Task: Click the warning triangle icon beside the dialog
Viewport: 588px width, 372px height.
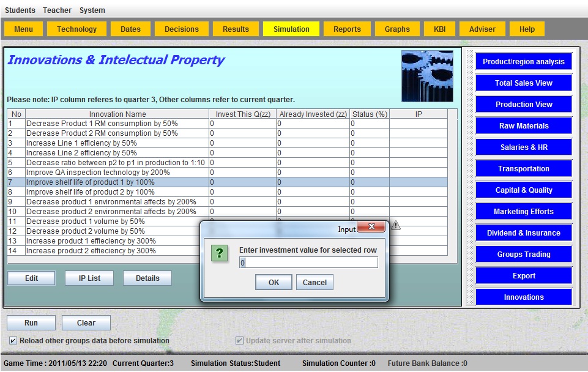Action: [x=396, y=226]
